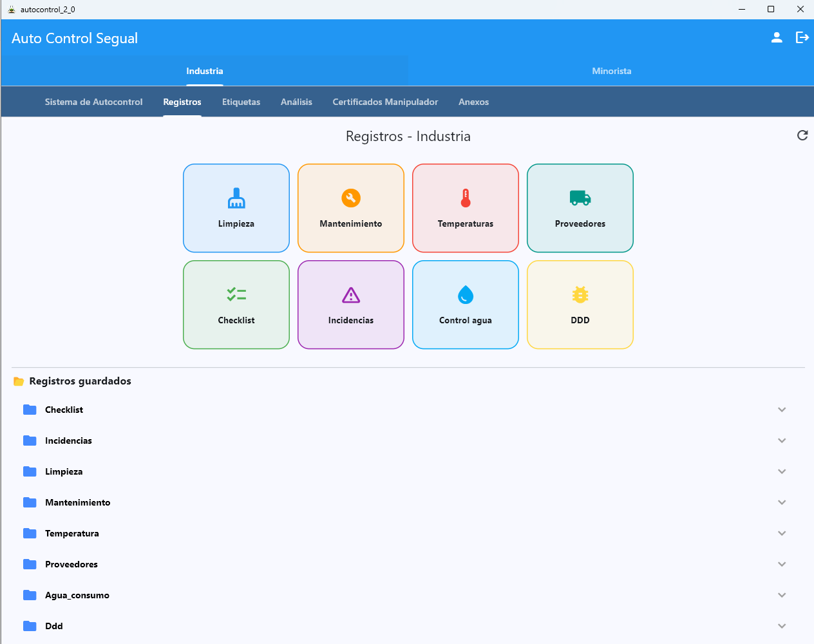Open the DDD card label
This screenshot has height=644, width=814.
click(x=580, y=320)
